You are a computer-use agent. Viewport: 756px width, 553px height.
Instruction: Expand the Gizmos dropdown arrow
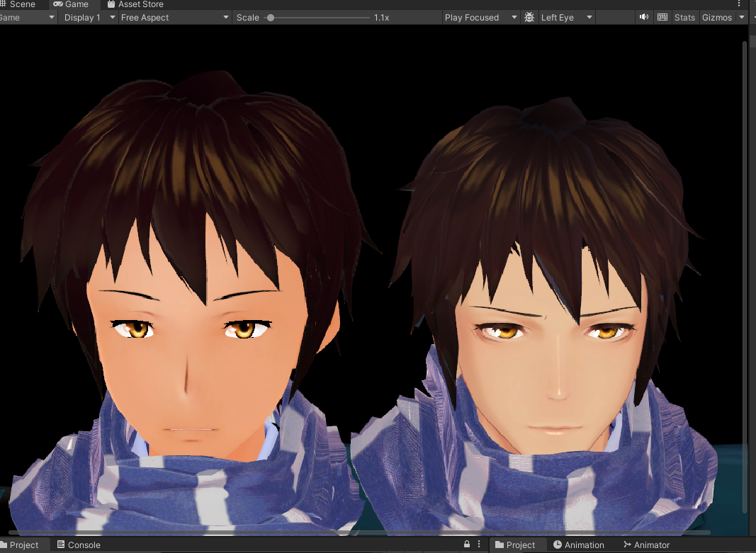(742, 17)
